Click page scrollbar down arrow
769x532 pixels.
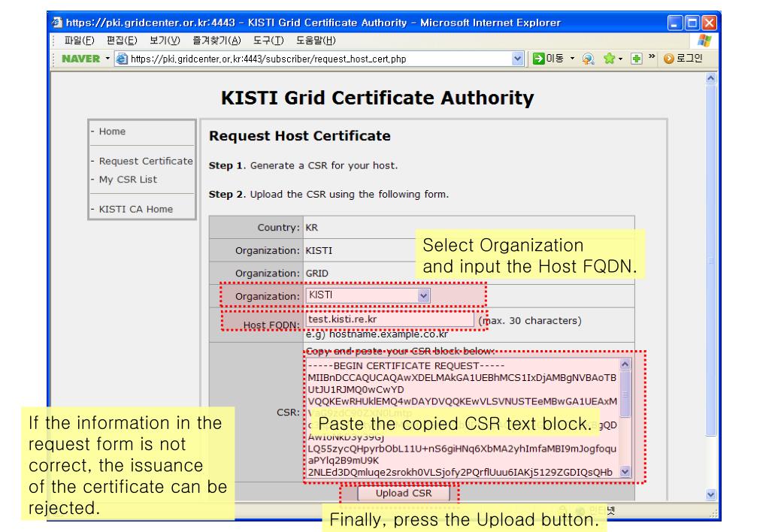point(710,494)
